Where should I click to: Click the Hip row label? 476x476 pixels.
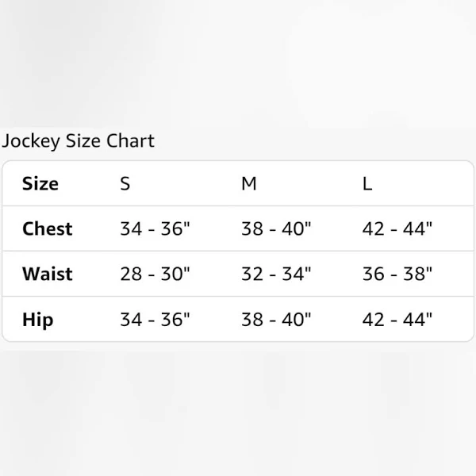38,320
